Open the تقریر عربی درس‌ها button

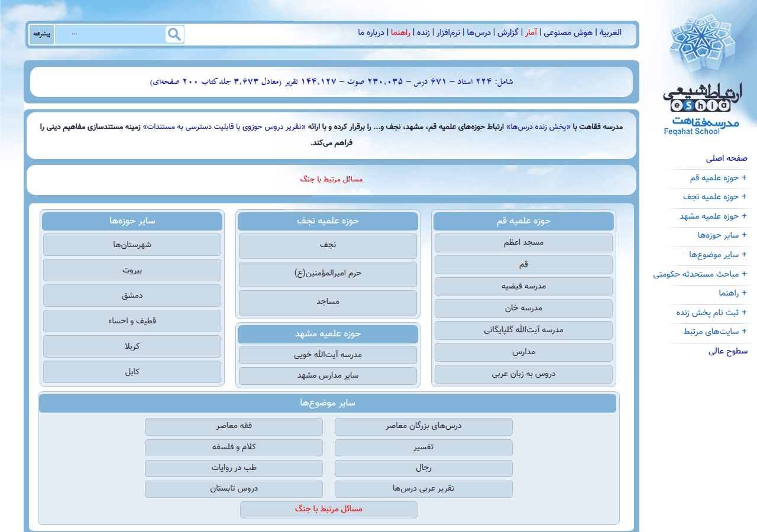423,489
